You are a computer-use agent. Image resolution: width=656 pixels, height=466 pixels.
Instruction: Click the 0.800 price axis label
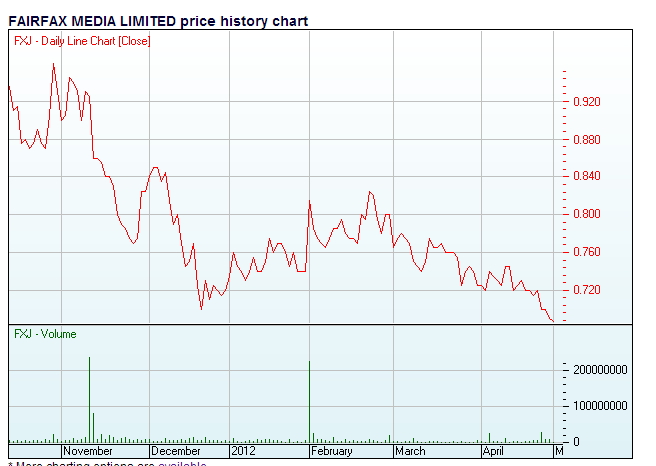(587, 214)
